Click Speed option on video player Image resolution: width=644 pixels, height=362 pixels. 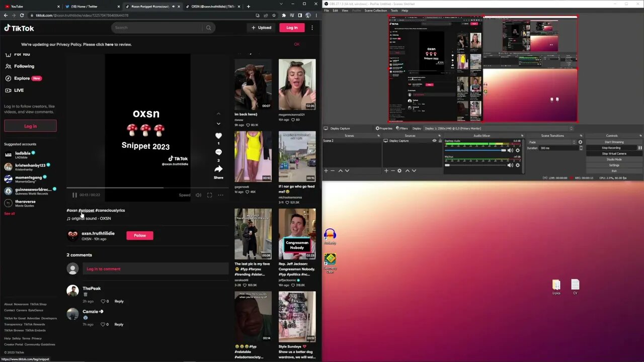(x=185, y=195)
